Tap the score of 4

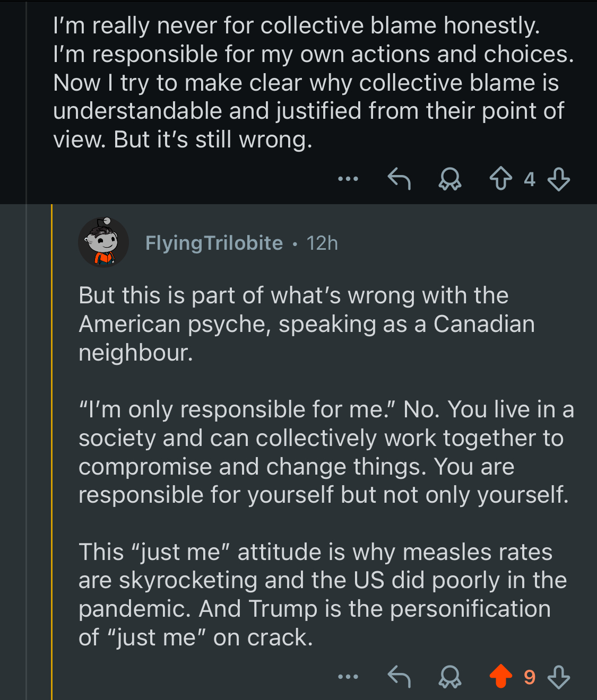[529, 180]
